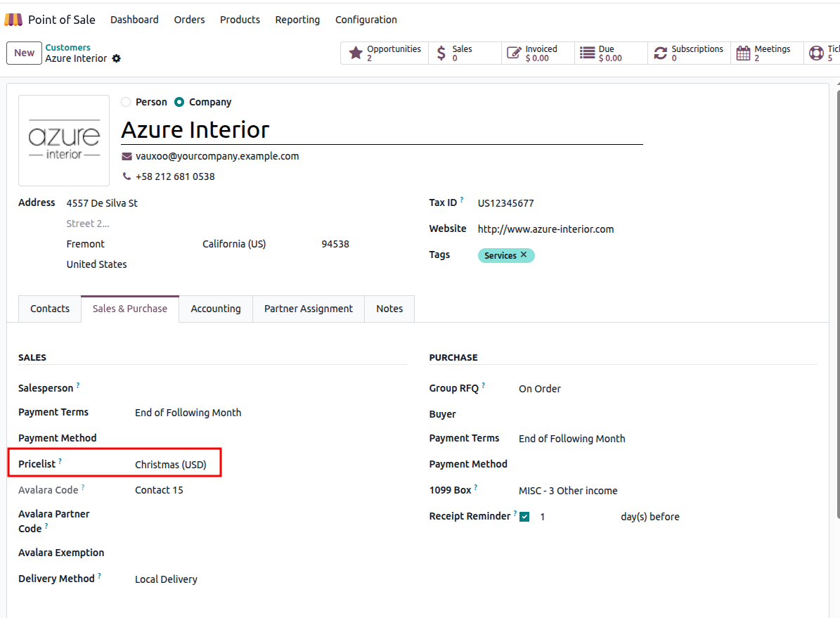Image resolution: width=840 pixels, height=618 pixels.
Task: Click the Azure Interior logo image
Action: pos(64,141)
